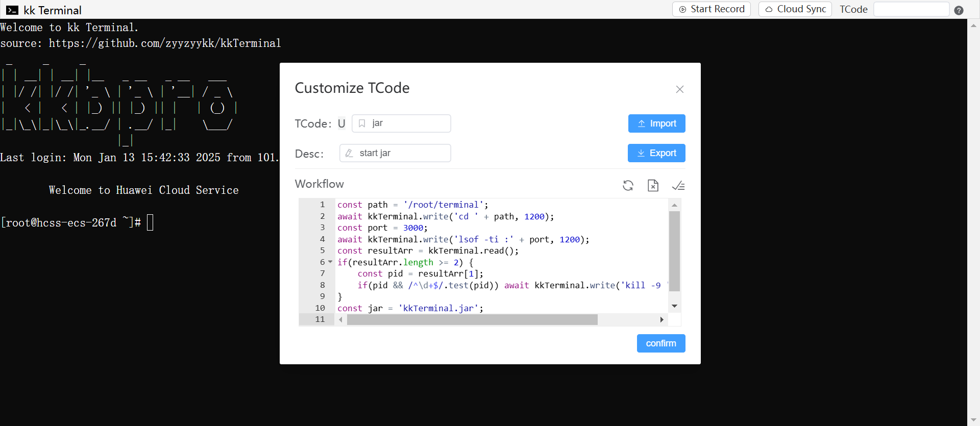This screenshot has width=980, height=426.
Task: Click the Workflow clear file icon
Action: (x=653, y=185)
